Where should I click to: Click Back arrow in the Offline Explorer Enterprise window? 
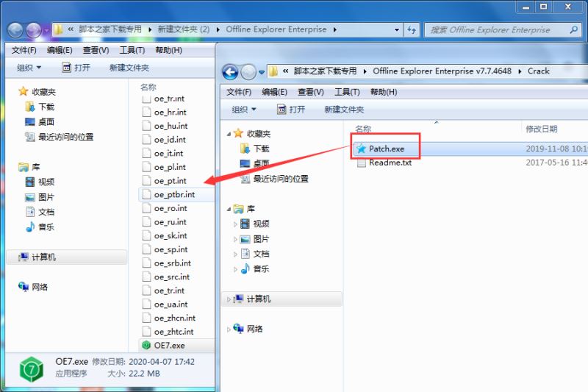[15, 30]
